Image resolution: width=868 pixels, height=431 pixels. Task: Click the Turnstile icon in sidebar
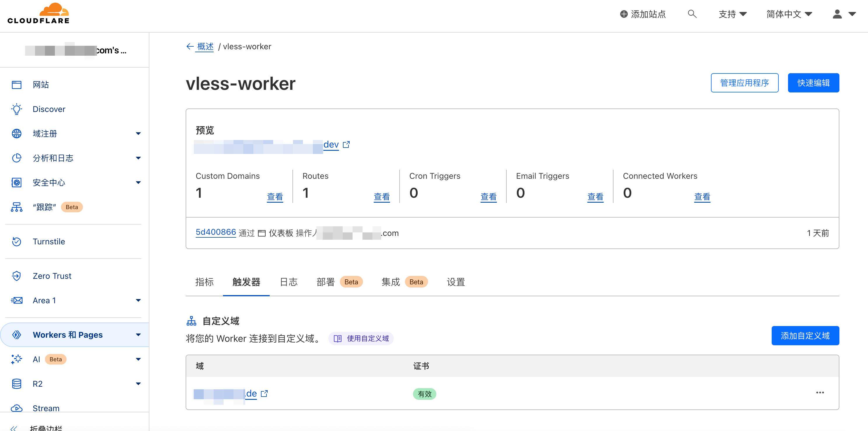[x=16, y=241]
